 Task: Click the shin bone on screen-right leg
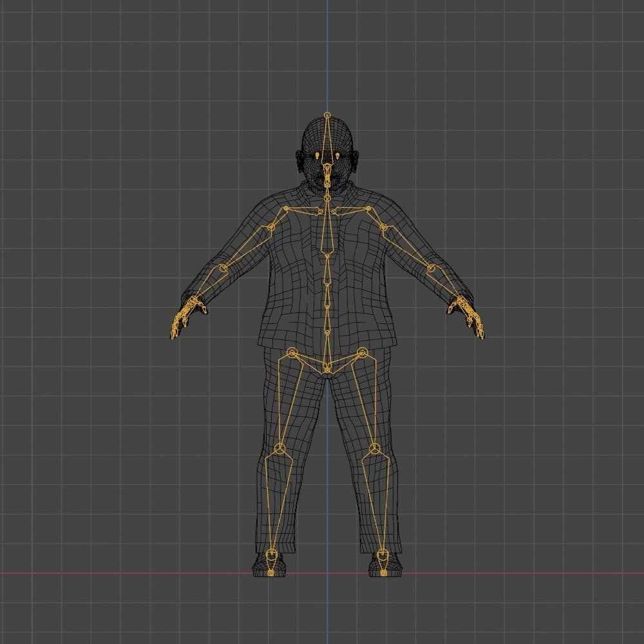click(379, 501)
